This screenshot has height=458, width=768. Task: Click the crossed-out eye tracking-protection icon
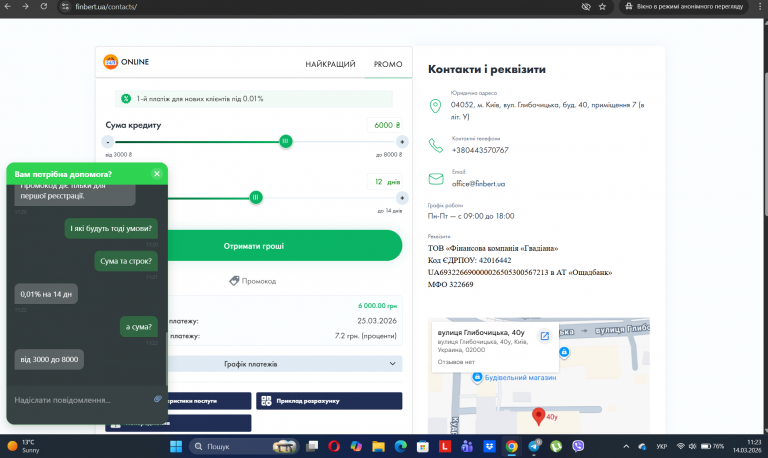click(x=586, y=7)
